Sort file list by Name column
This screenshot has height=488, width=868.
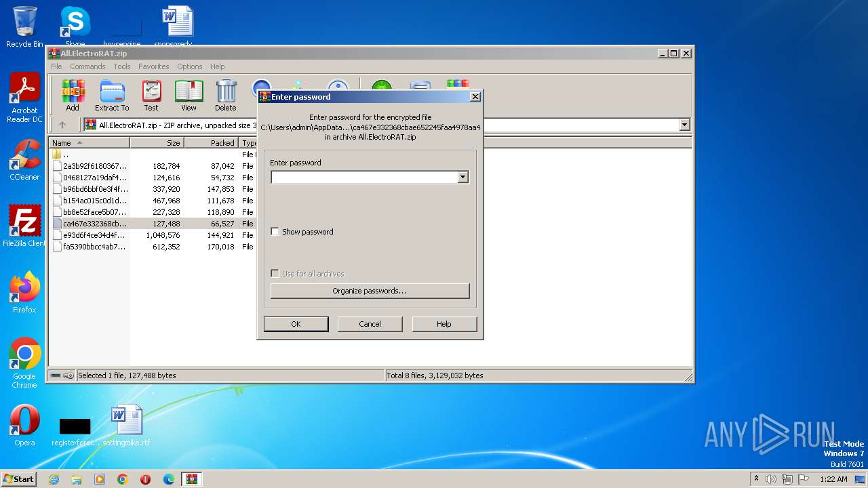click(x=90, y=143)
